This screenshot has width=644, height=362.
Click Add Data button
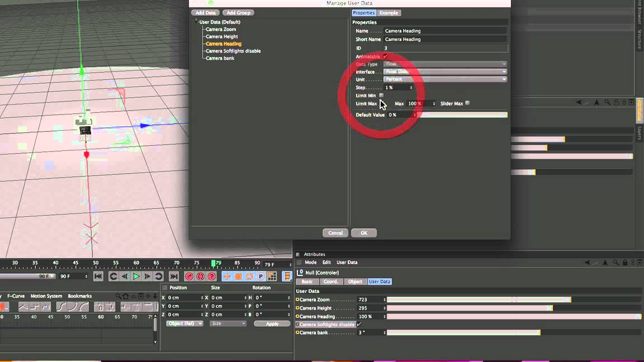(205, 13)
